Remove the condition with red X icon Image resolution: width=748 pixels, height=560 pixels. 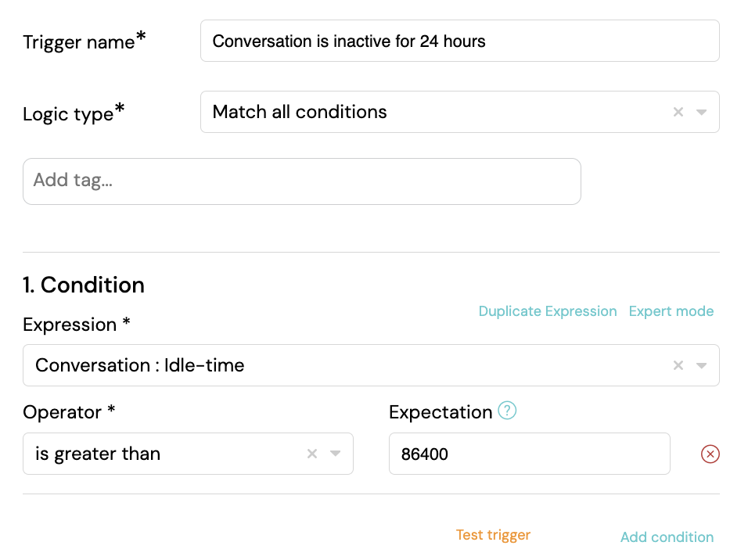tap(710, 454)
